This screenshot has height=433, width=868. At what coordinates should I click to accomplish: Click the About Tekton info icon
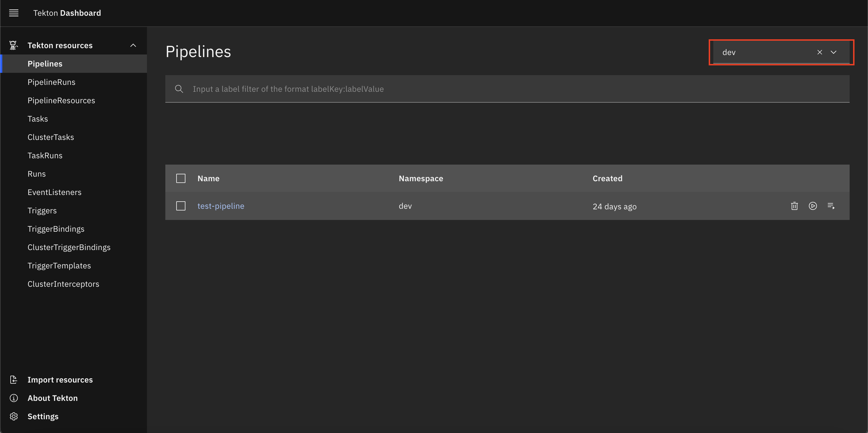point(13,398)
